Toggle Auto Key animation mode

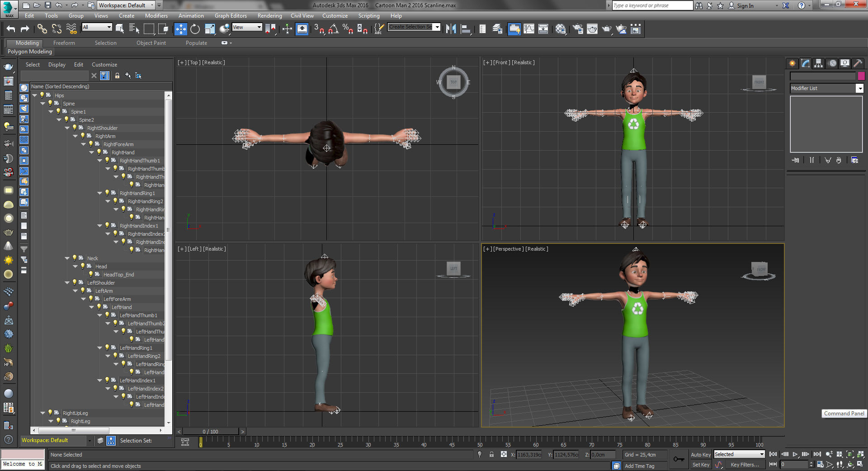tap(700, 454)
